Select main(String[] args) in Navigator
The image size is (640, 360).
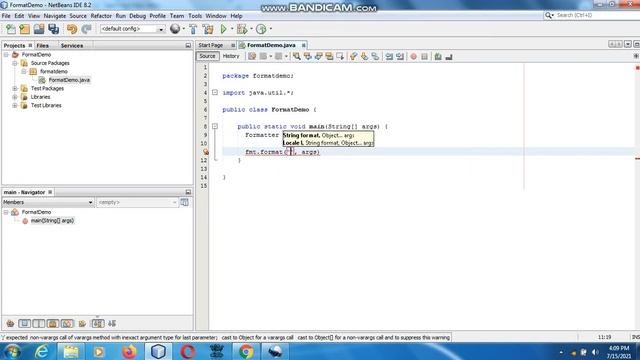pyautogui.click(x=52, y=220)
